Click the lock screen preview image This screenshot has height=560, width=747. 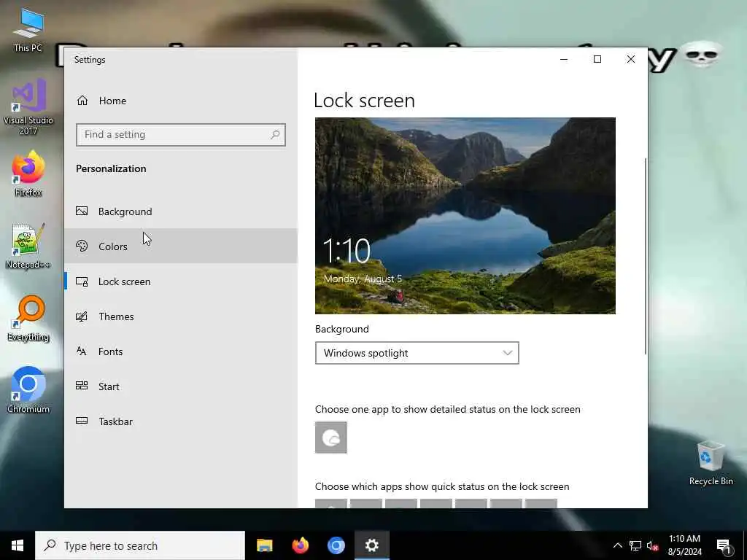pyautogui.click(x=465, y=216)
